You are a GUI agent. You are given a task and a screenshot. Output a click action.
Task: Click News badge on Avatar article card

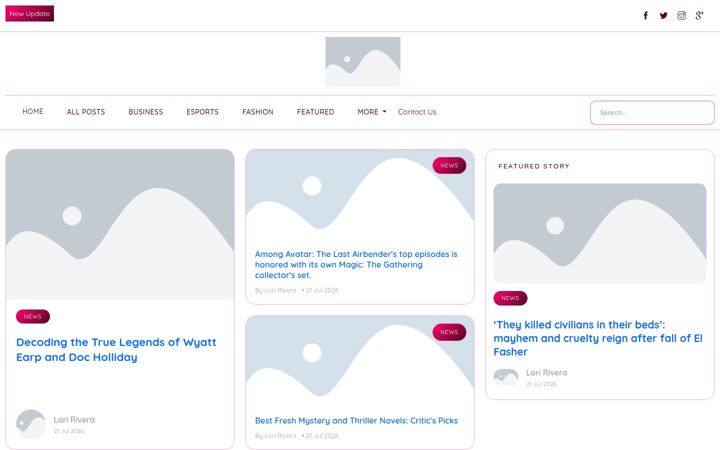click(449, 165)
